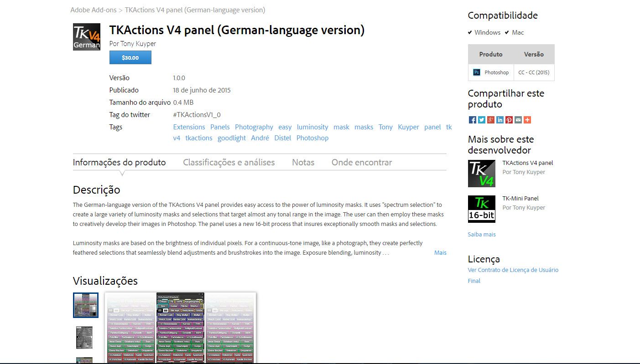Click the Visualizações heading
The image size is (640, 364).
[x=105, y=281]
